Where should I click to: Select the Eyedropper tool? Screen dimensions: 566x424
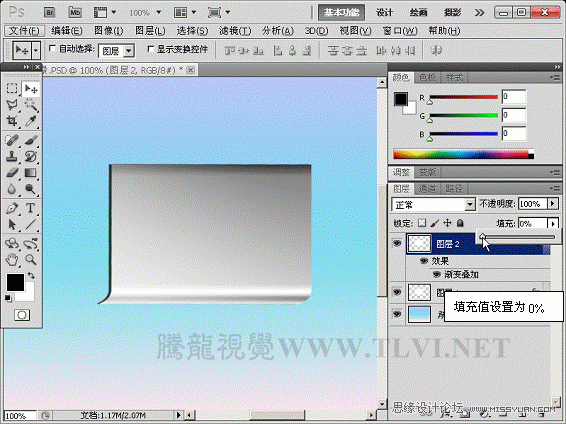click(x=31, y=121)
